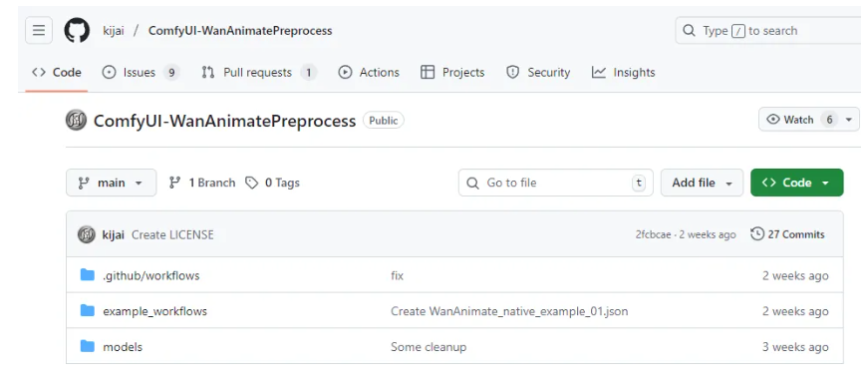
Task: Open the fix commit message link
Action: [x=397, y=275]
